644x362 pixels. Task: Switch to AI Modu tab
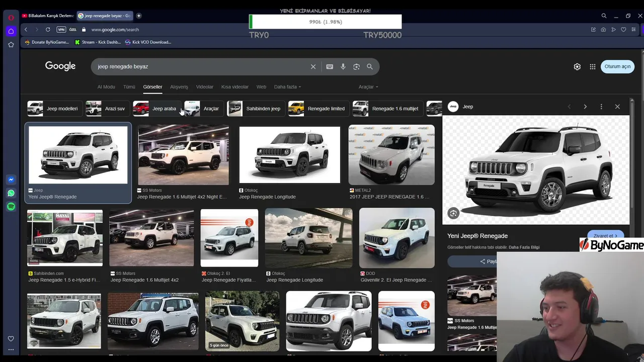pyautogui.click(x=106, y=87)
